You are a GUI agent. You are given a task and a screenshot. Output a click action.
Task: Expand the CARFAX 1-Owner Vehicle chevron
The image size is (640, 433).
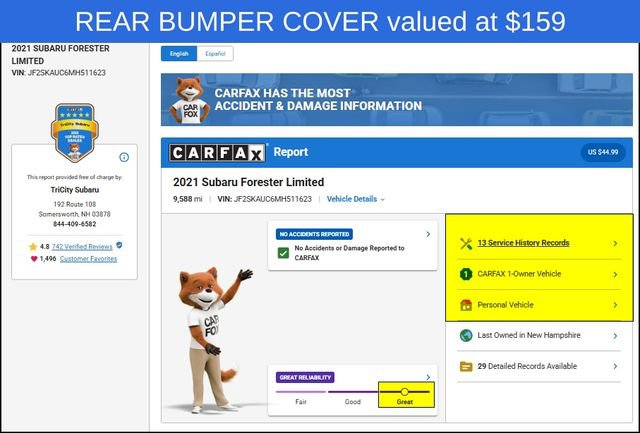615,274
